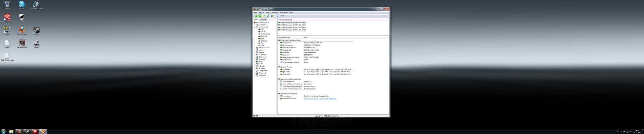Expand the Datenträger tree node
This screenshot has width=644, height=134.
[255, 57]
